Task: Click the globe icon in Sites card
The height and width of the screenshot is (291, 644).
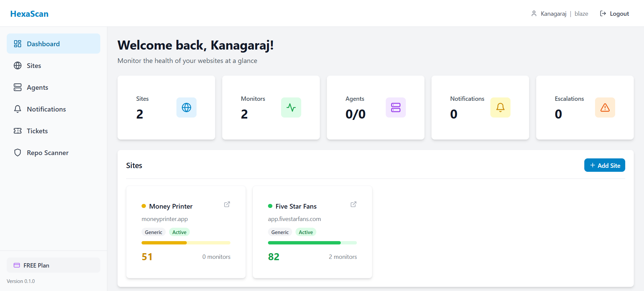Action: click(x=186, y=107)
